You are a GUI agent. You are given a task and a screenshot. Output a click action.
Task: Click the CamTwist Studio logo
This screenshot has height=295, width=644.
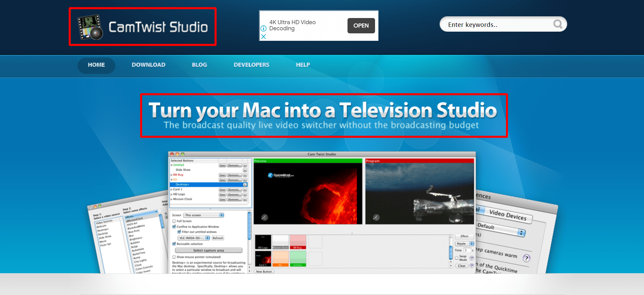tap(142, 27)
